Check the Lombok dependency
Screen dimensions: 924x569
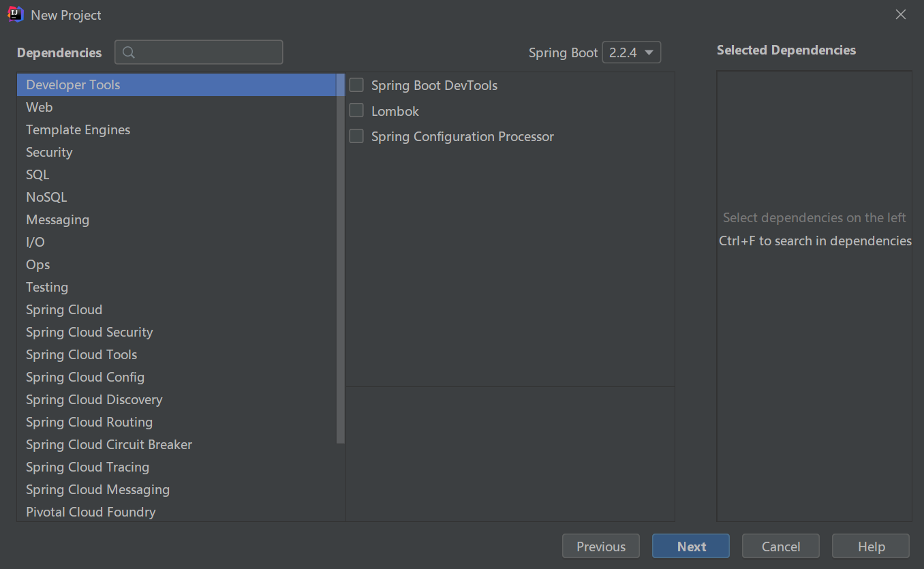point(356,111)
